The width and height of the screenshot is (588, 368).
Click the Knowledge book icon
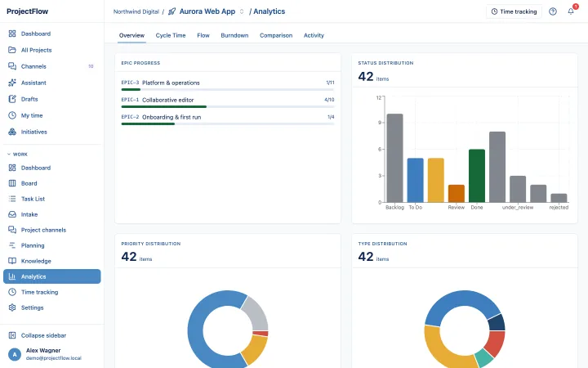click(x=12, y=261)
